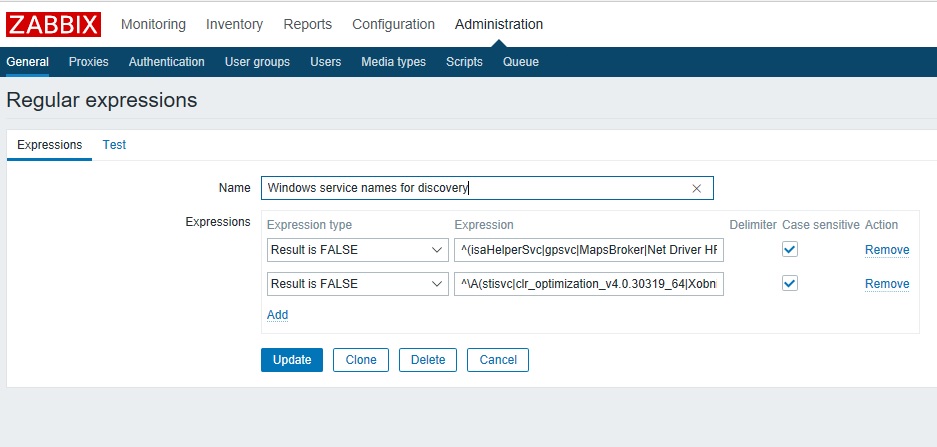Toggle first expression's Case sensitive checkbox
The width and height of the screenshot is (937, 447).
pos(790,250)
